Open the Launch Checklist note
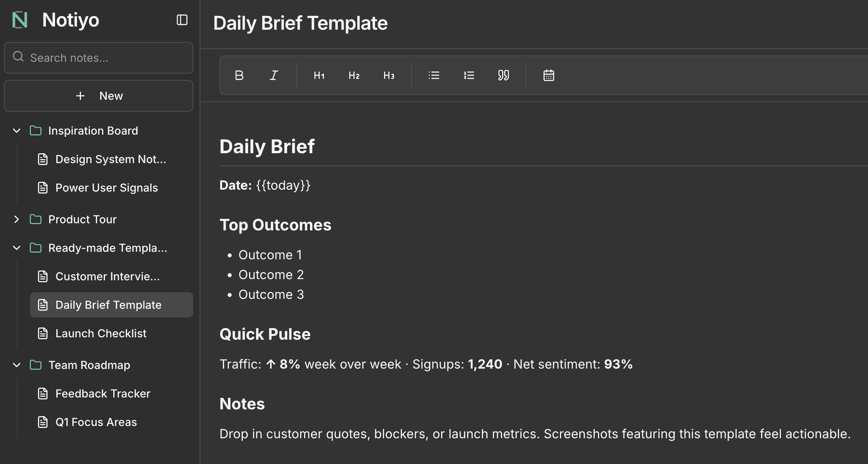868x464 pixels. [101, 333]
